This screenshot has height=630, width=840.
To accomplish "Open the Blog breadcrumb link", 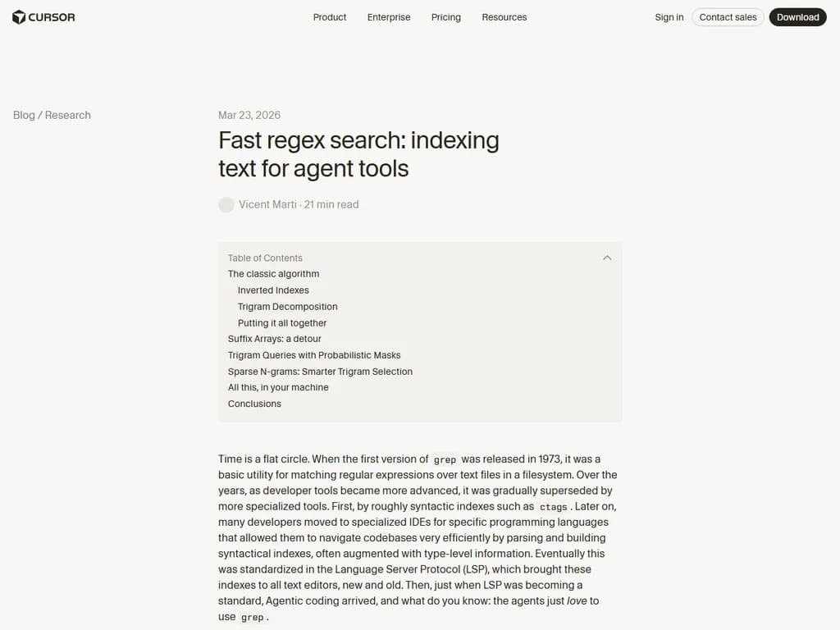I will click(24, 115).
